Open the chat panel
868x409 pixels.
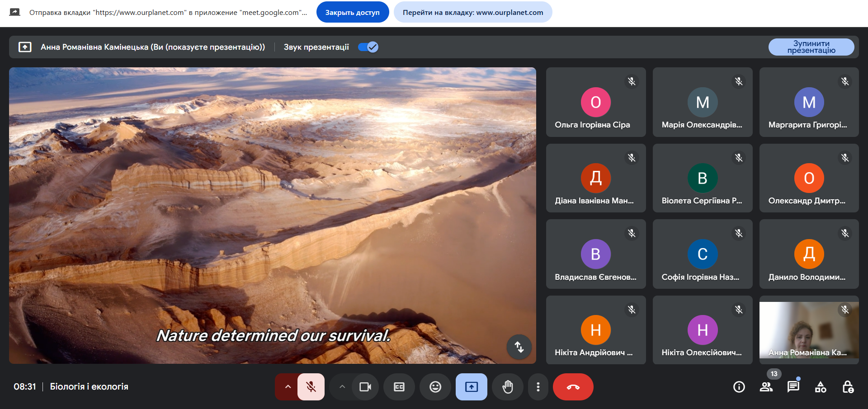click(793, 387)
